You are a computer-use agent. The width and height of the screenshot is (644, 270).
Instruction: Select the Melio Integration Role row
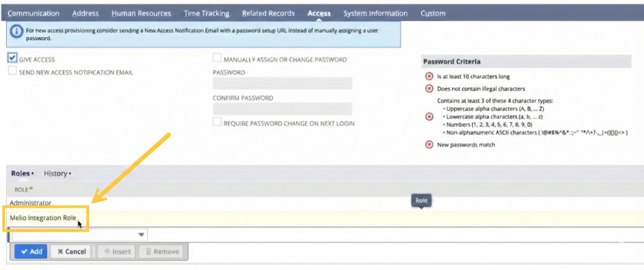43,218
